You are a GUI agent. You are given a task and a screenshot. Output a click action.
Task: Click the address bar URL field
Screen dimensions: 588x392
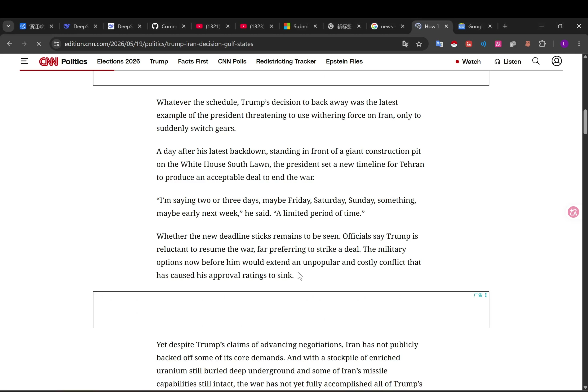pos(225,44)
